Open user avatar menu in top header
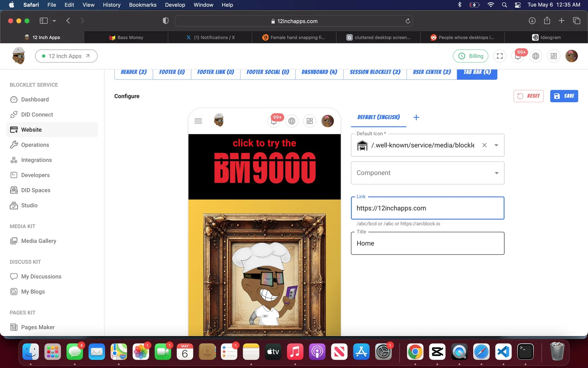Screen dimensions: 588x368 click(x=571, y=56)
